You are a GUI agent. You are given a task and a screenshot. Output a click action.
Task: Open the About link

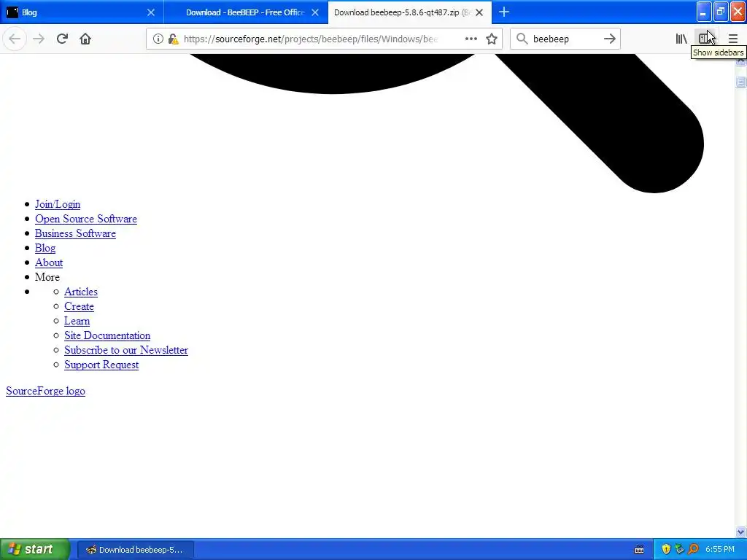[49, 262]
